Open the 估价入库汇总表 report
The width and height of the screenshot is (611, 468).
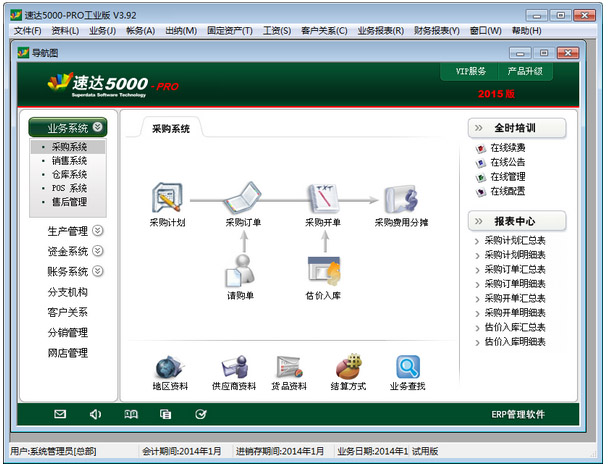click(x=515, y=327)
